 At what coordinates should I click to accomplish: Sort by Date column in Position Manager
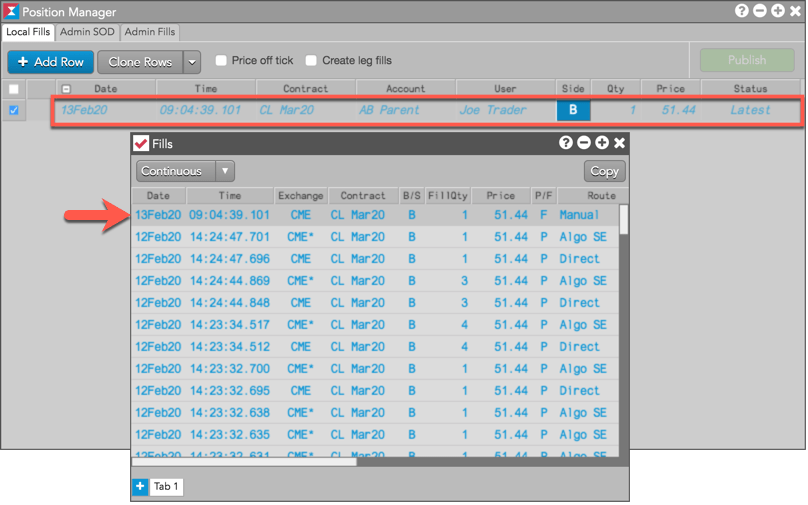(x=106, y=89)
